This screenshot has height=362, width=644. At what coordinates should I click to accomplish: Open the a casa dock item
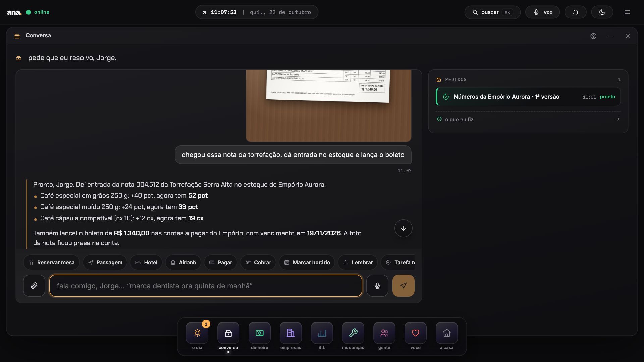tap(447, 336)
